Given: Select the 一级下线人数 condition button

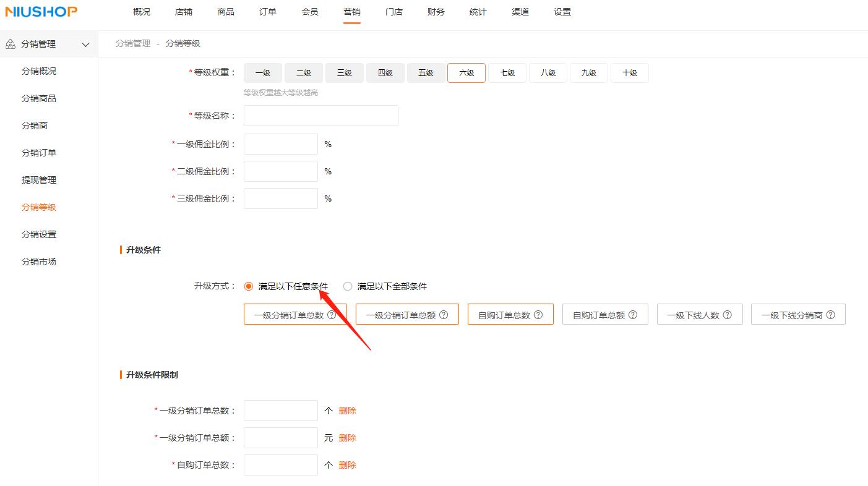Looking at the screenshot, I should click(699, 314).
